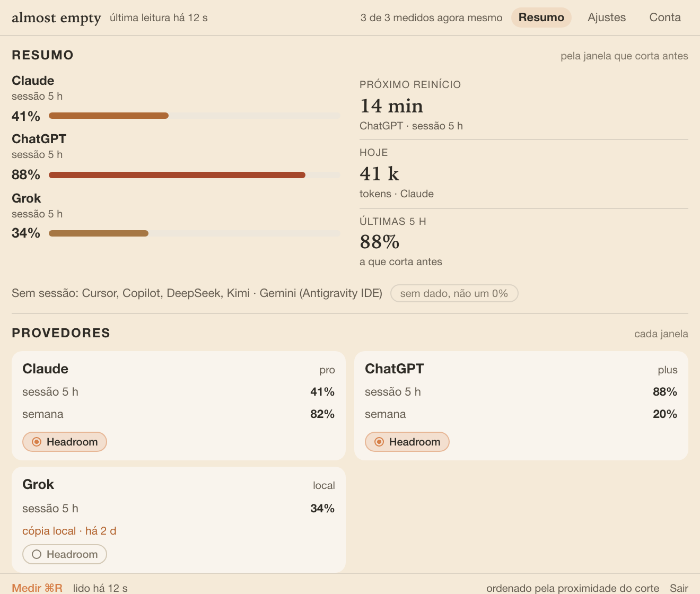
Task: Click the 'Sem sessão: Cursor, Copilot, DeepSeek' line
Action: [197, 293]
